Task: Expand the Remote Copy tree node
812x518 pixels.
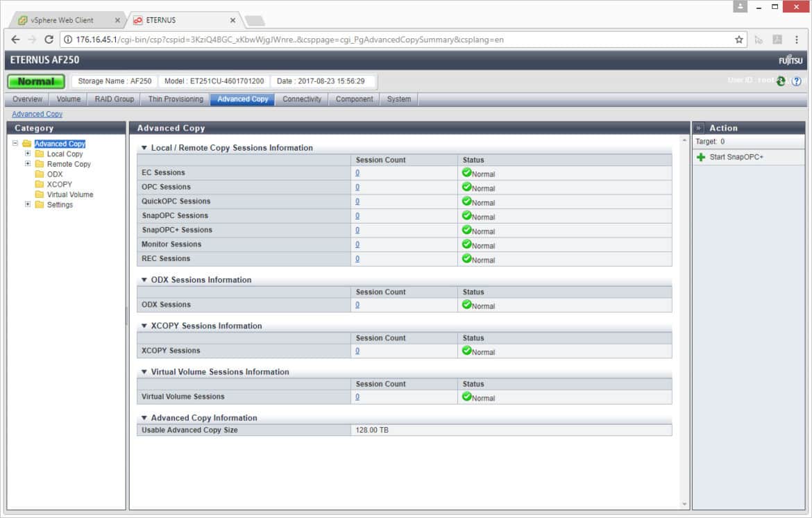Action: tap(28, 164)
